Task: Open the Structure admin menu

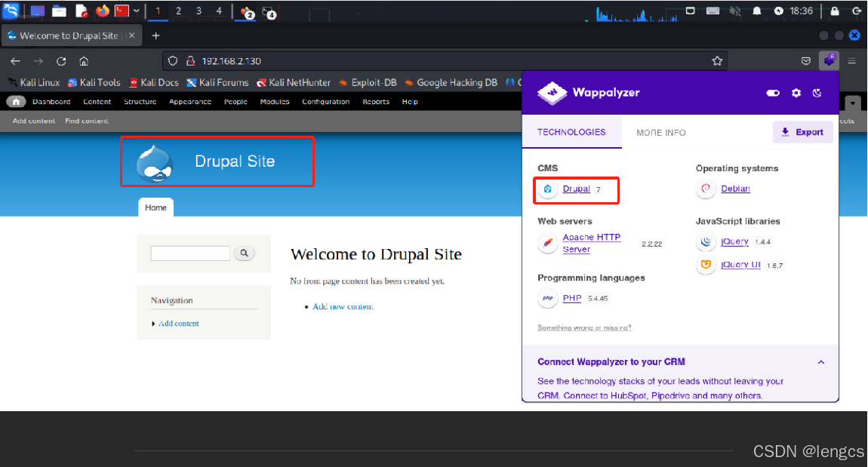Action: coord(140,102)
